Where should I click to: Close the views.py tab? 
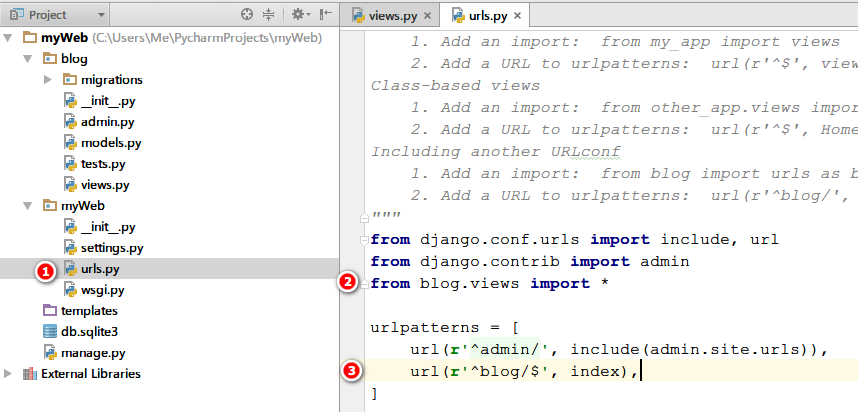428,16
